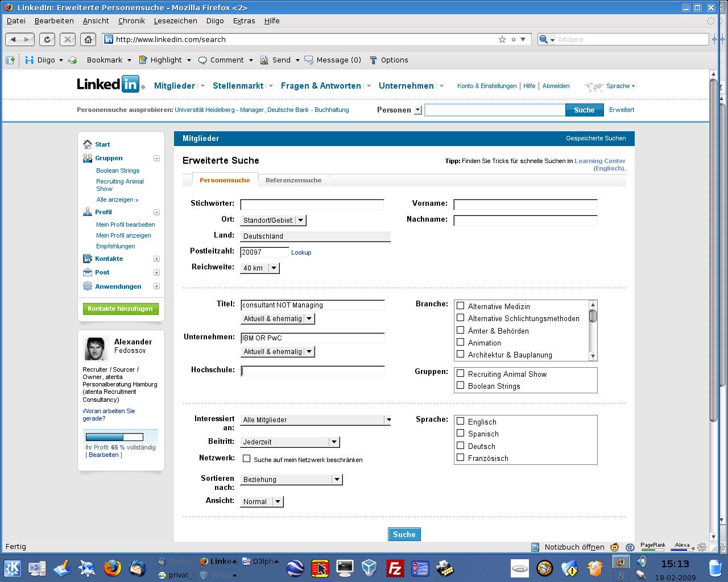Open Titel Aktuell & ehemalig dropdown
Image resolution: width=728 pixels, height=582 pixels.
(x=278, y=318)
